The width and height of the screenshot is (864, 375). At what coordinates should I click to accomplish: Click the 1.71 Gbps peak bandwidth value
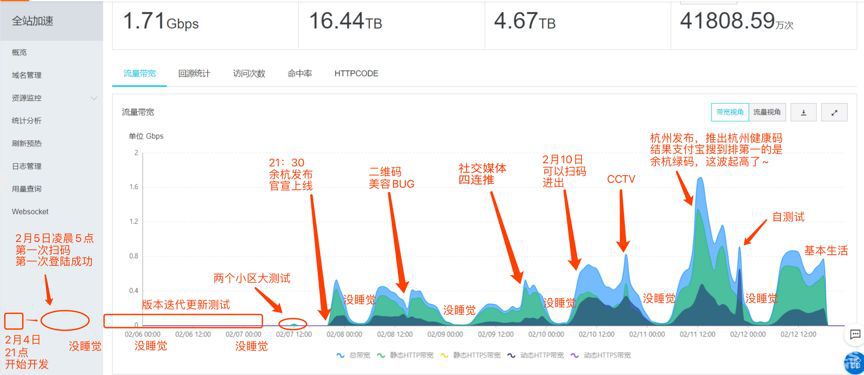point(160,21)
